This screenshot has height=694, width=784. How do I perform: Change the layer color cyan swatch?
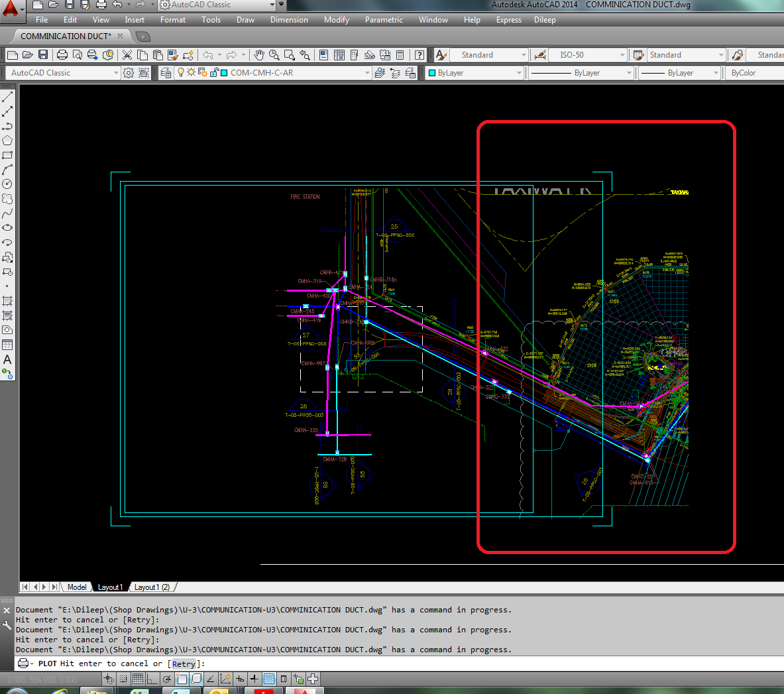pyautogui.click(x=225, y=73)
